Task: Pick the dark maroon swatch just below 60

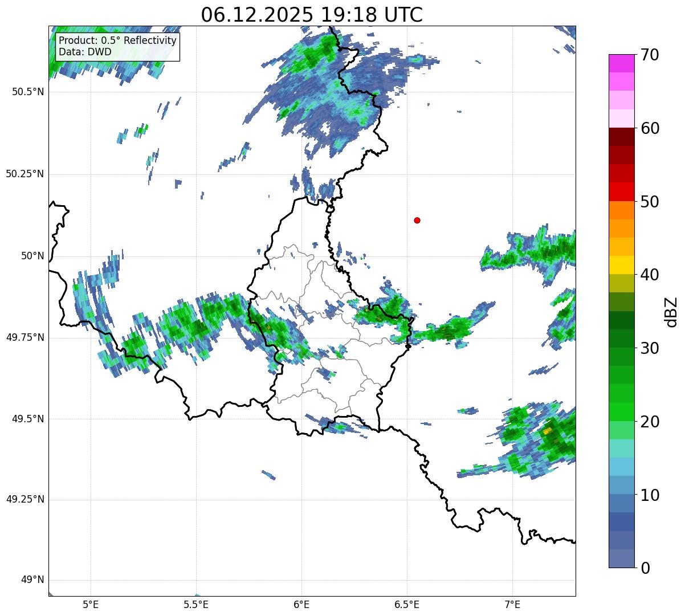Action: pos(622,137)
